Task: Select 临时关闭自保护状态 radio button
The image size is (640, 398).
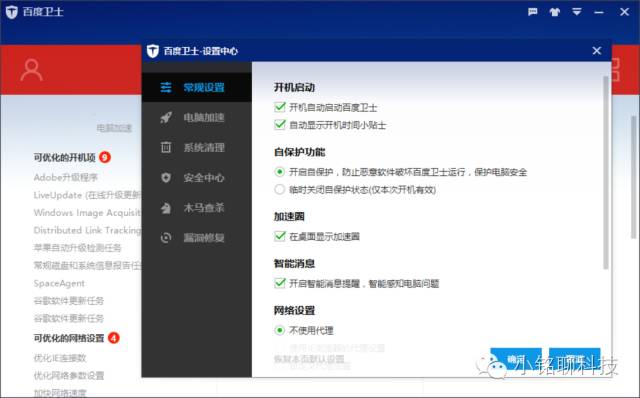Action: coord(280,189)
